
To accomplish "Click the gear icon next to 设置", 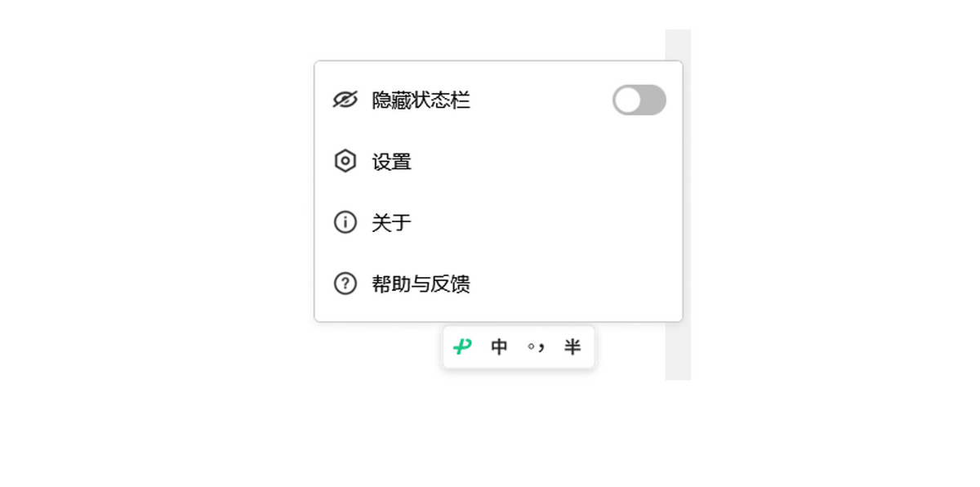I will 345,161.
